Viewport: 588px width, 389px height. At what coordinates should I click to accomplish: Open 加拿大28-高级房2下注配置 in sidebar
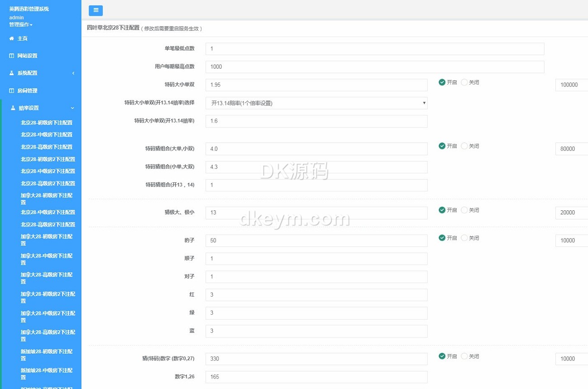point(47,335)
